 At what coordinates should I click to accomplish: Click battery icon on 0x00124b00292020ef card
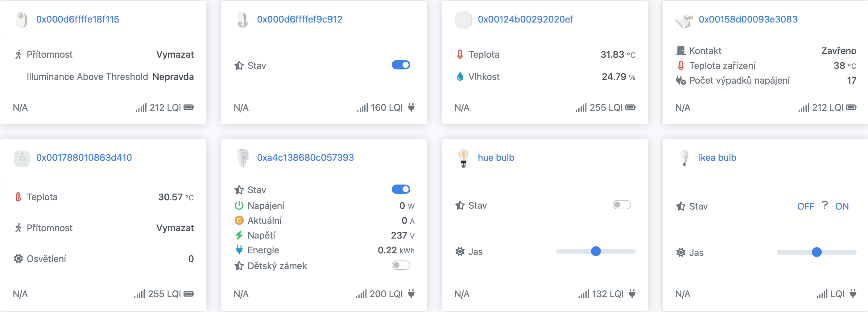[630, 107]
